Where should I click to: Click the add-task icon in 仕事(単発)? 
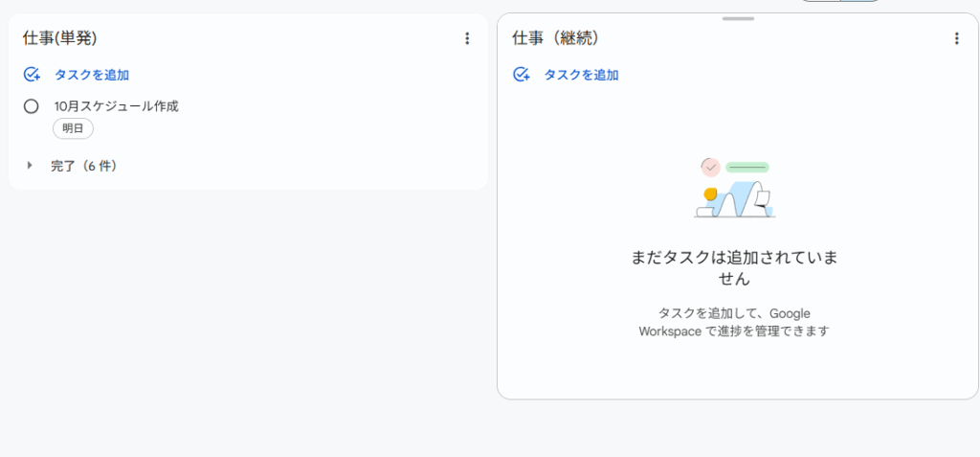(x=32, y=75)
